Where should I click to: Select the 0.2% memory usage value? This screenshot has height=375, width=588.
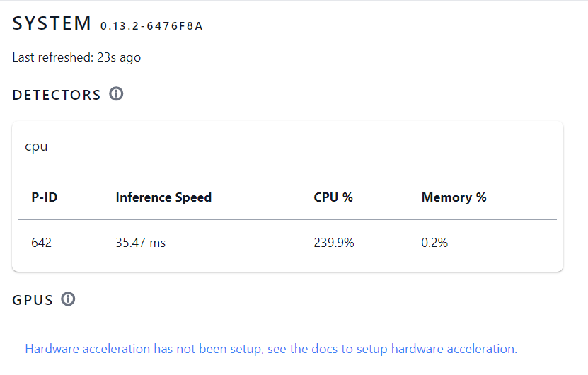point(434,243)
